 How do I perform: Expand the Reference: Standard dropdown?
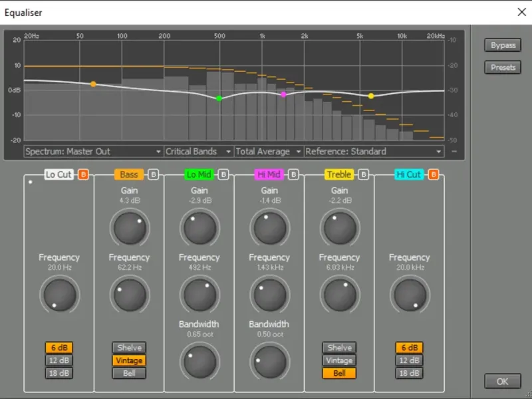374,152
